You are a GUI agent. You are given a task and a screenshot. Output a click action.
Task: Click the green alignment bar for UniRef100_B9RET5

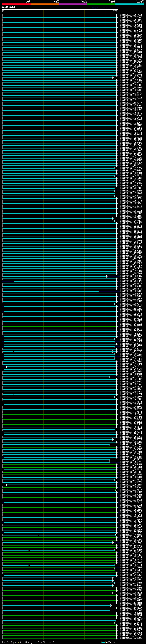pos(60,326)
